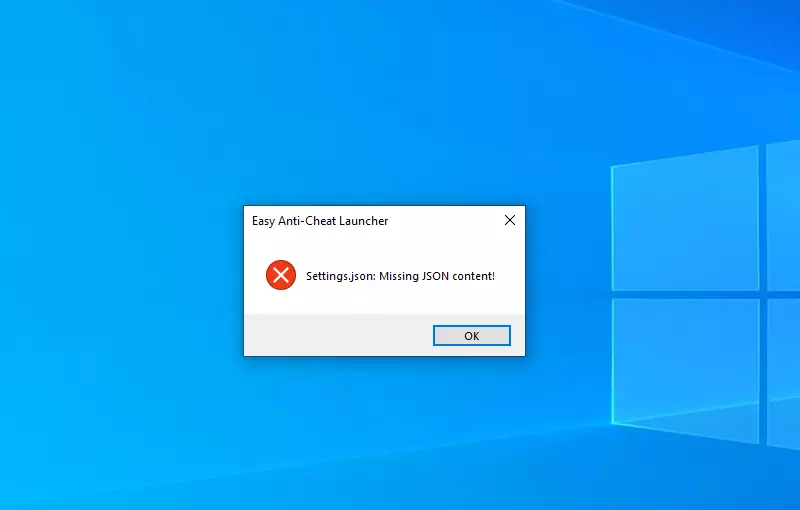Viewport: 800px width, 510px height.
Task: Click the horizontal divider of the Windows logo
Action: (706, 295)
